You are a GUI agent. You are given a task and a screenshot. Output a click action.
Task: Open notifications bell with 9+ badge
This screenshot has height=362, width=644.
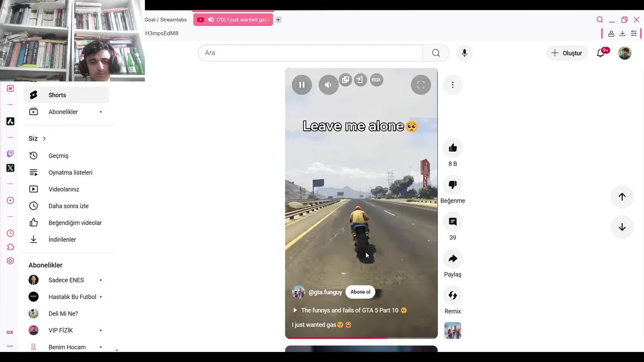click(601, 53)
